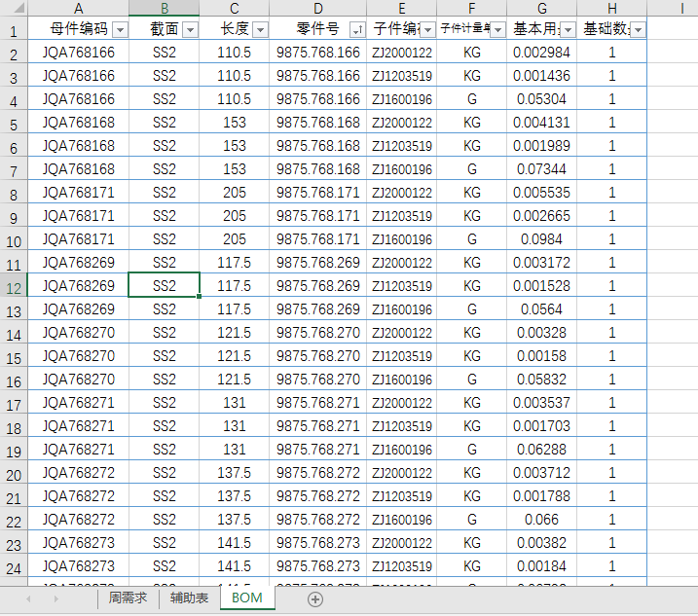
Task: Click selected cell SS2 in row 12
Action: click(165, 286)
